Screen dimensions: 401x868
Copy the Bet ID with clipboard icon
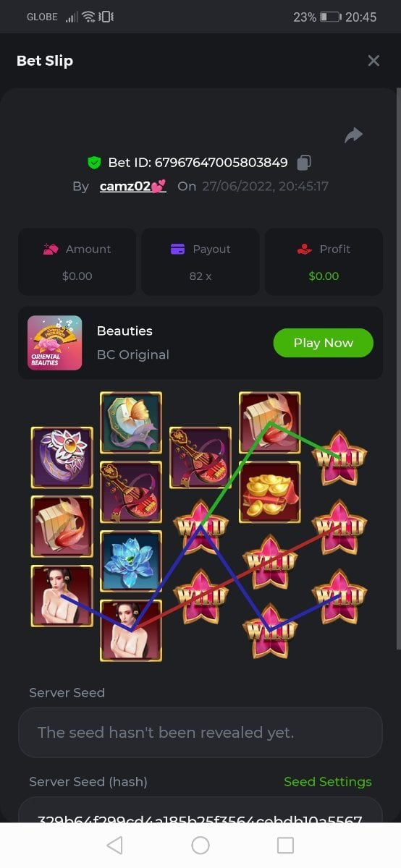[305, 162]
